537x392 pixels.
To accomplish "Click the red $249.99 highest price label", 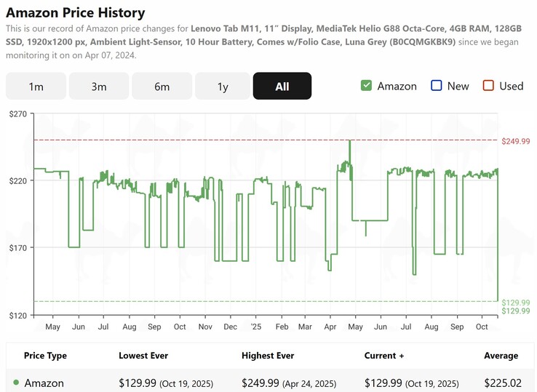I will 516,141.
